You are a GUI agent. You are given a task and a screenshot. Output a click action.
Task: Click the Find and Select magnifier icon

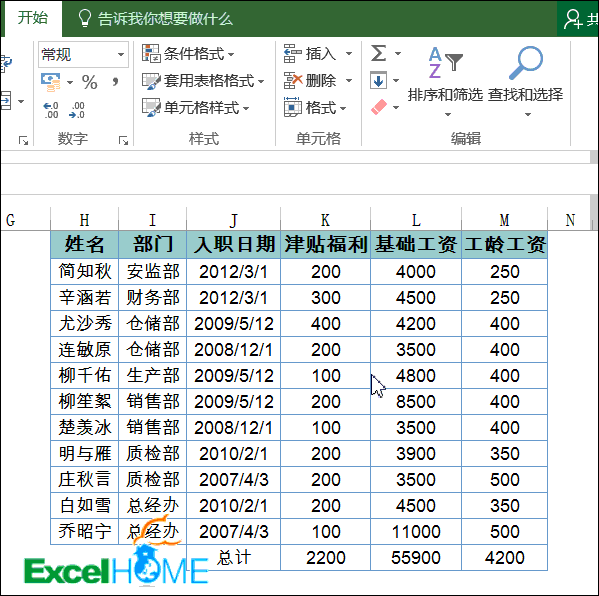526,63
